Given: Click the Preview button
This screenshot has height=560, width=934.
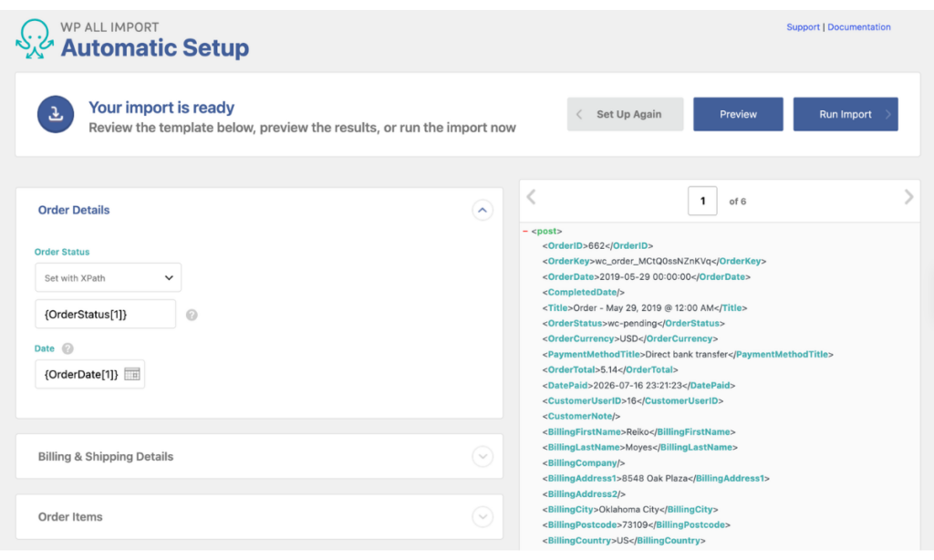Looking at the screenshot, I should click(x=738, y=114).
